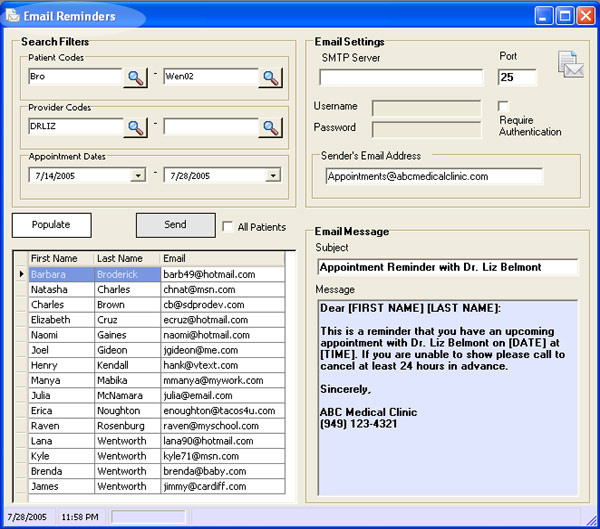Click the SMTP Server input field
Screen dimensions: 600x529
pos(400,77)
